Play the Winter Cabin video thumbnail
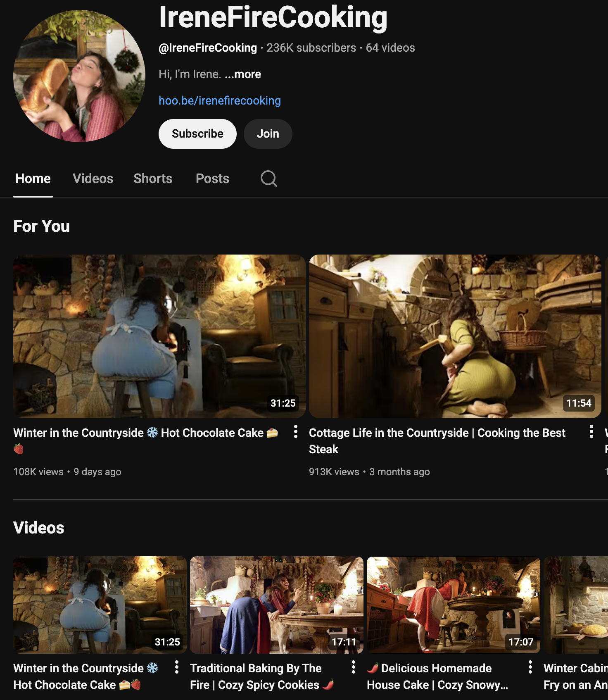 (x=576, y=605)
